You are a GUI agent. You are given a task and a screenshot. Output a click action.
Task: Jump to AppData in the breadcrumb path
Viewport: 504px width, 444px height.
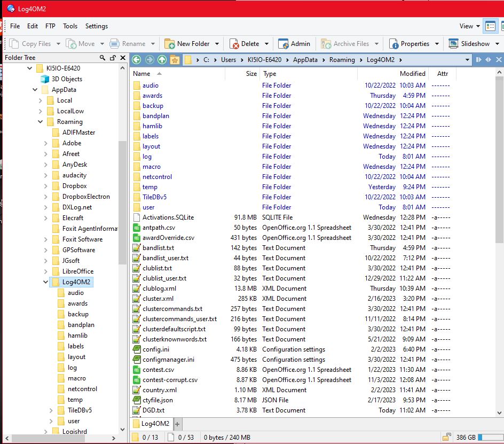(305, 60)
